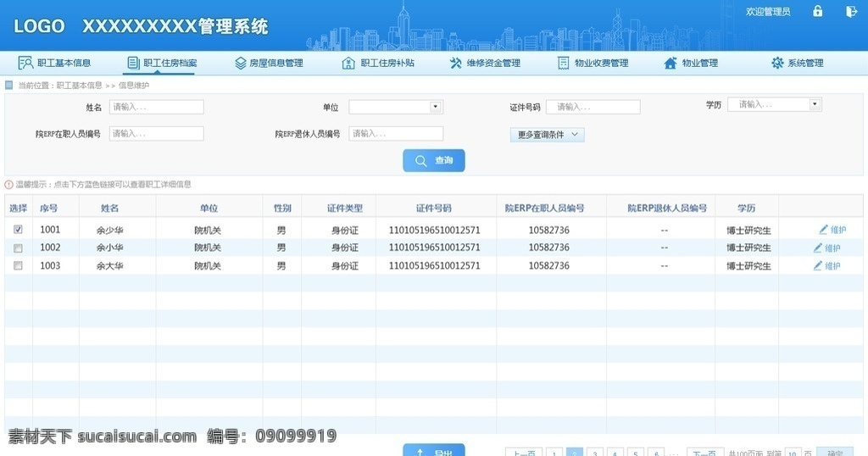The height and width of the screenshot is (456, 868).
Task: Click the 单位 column header
Action: [209, 208]
